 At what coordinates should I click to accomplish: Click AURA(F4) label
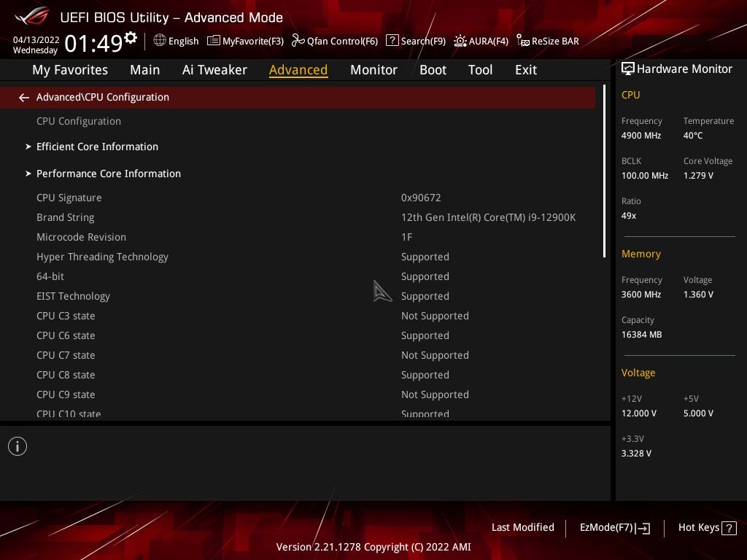point(488,41)
